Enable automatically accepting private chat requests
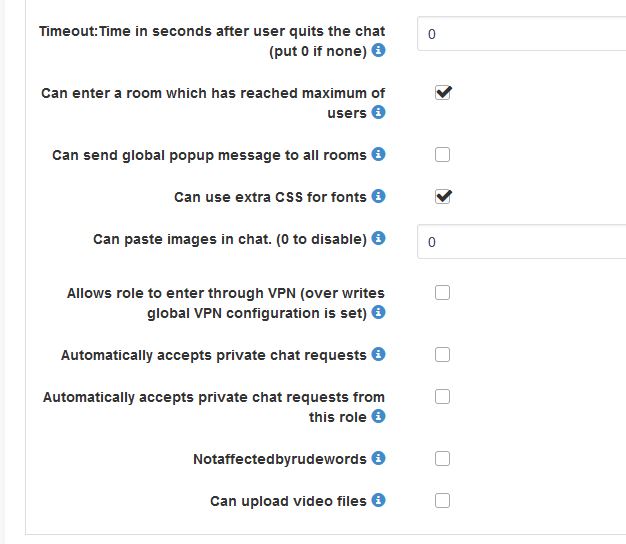 click(x=443, y=355)
